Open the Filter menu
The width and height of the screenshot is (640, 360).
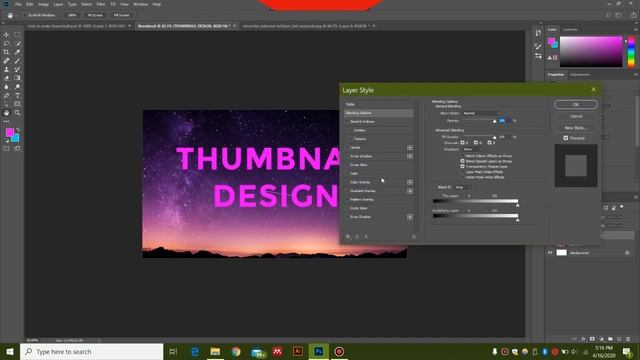101,4
